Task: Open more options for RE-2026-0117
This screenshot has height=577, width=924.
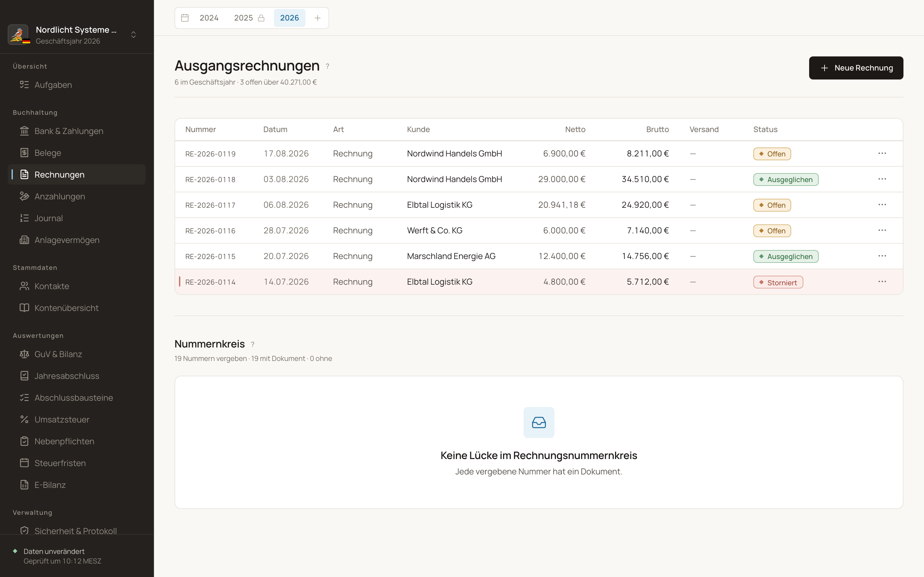Action: 882,205
